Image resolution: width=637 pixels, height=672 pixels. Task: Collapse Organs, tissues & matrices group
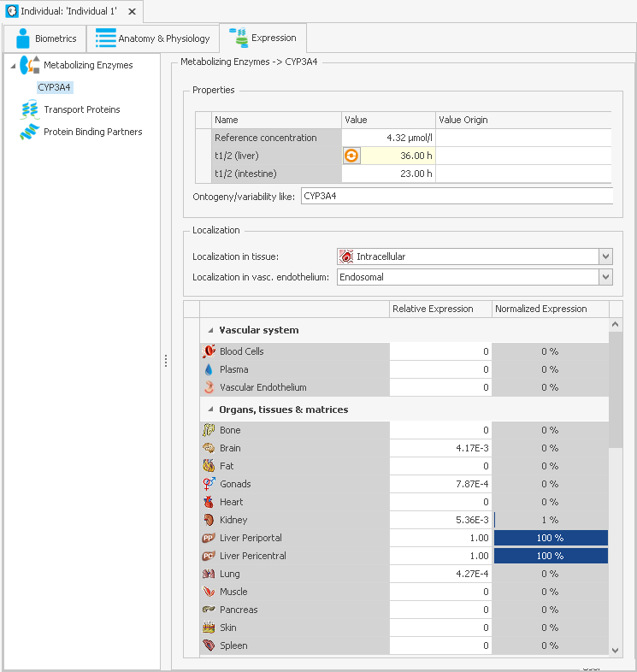[x=209, y=410]
